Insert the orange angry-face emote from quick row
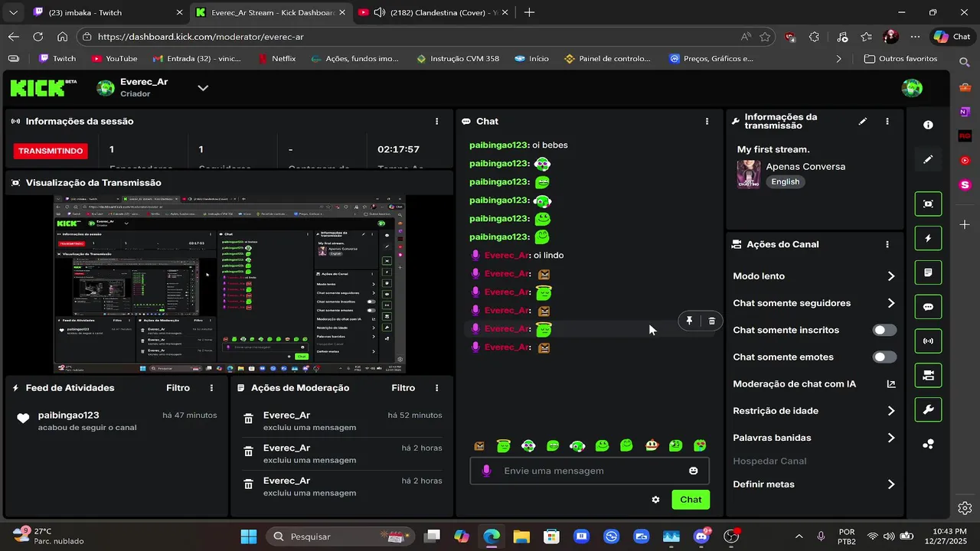 tap(479, 445)
